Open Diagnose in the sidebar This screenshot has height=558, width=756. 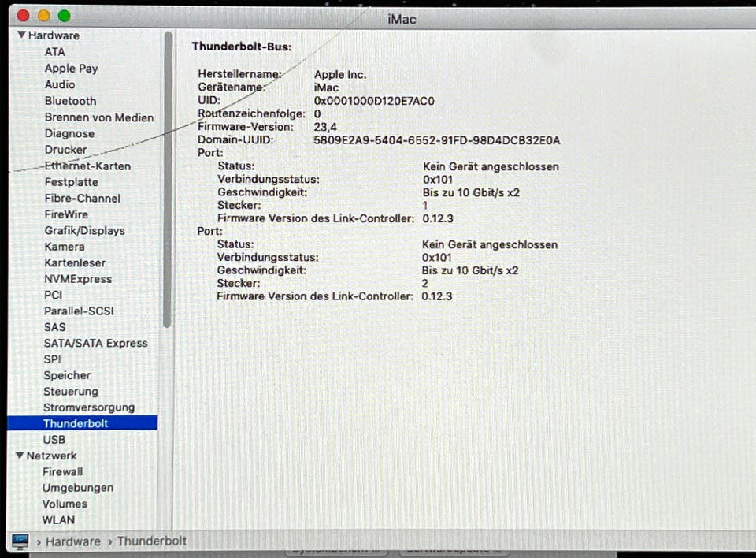click(x=69, y=133)
